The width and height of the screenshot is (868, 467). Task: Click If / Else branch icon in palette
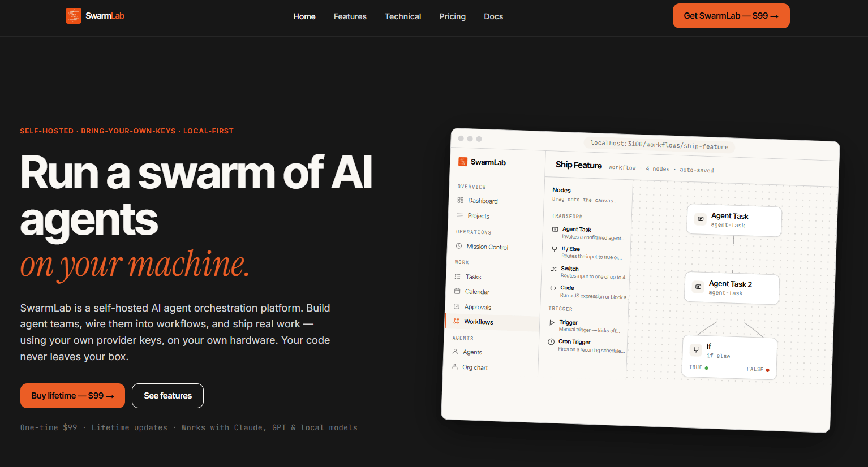point(555,249)
